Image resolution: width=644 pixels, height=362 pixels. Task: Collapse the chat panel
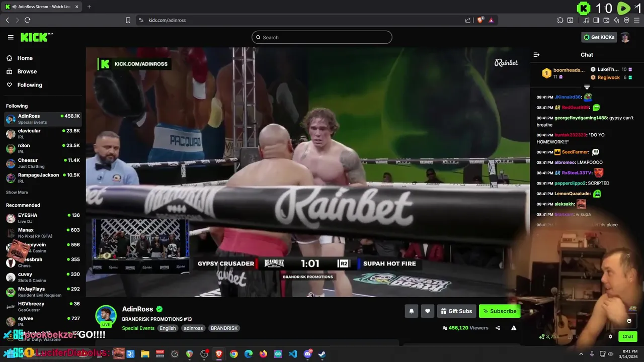click(x=536, y=55)
